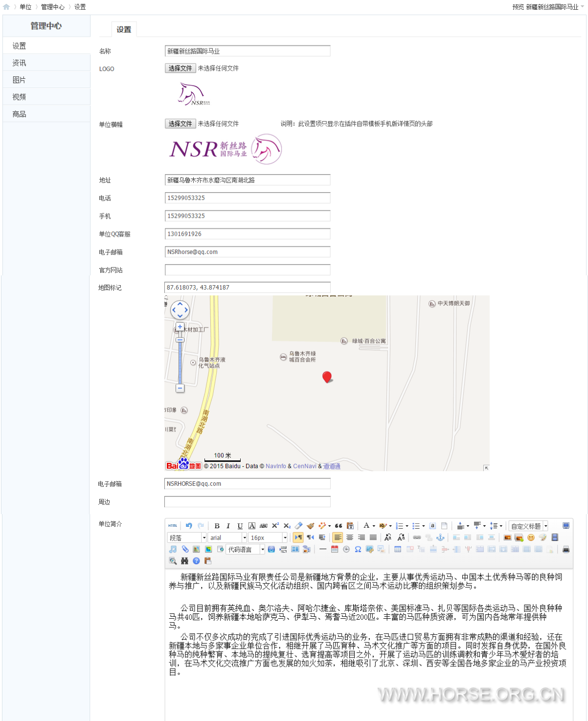Choose a file for 单位横幅 banner
The width and height of the screenshot is (588, 721).
coord(181,124)
